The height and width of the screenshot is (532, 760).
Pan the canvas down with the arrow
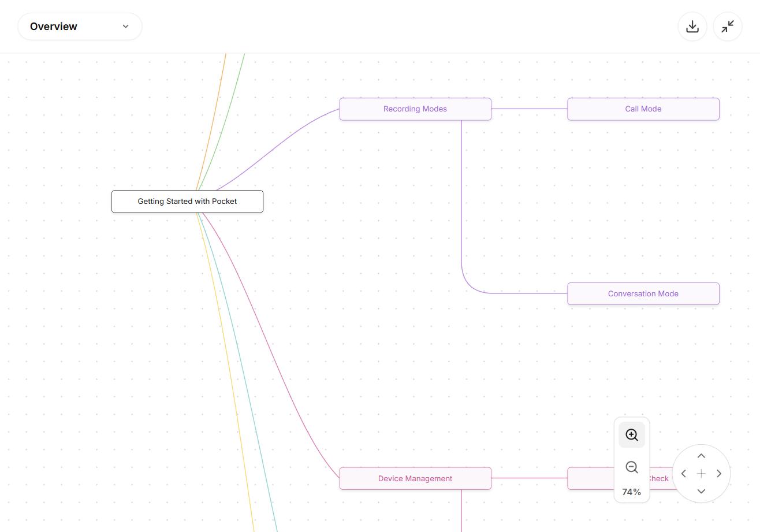[701, 491]
